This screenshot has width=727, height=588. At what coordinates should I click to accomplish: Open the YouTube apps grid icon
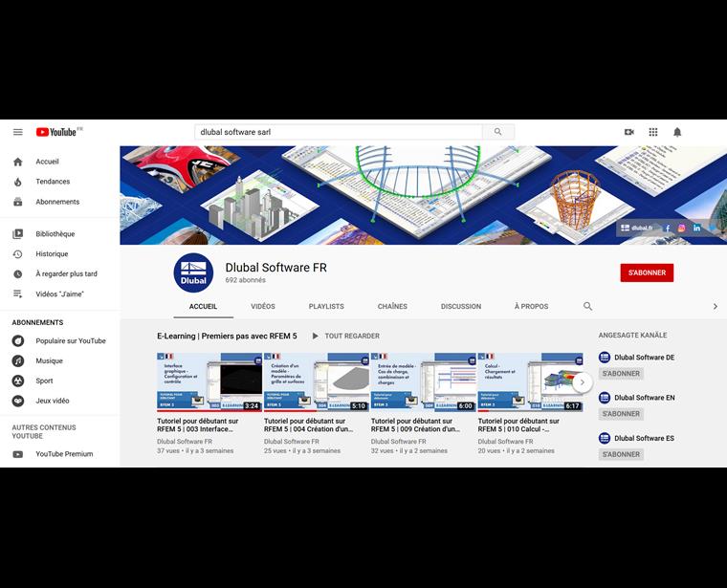(653, 132)
